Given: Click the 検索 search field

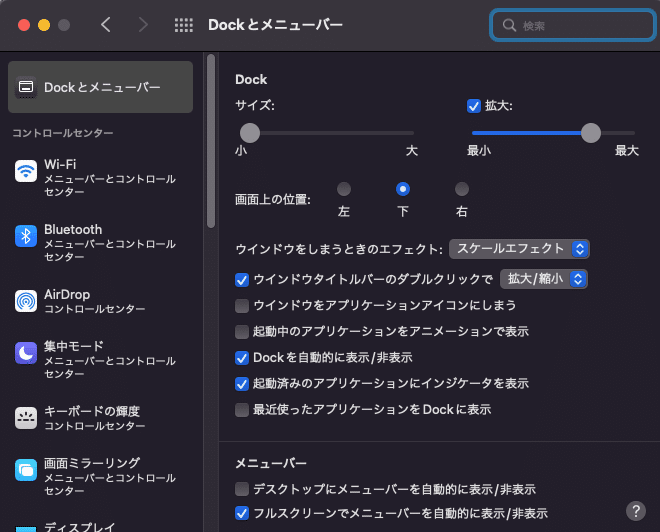Looking at the screenshot, I should pos(572,25).
